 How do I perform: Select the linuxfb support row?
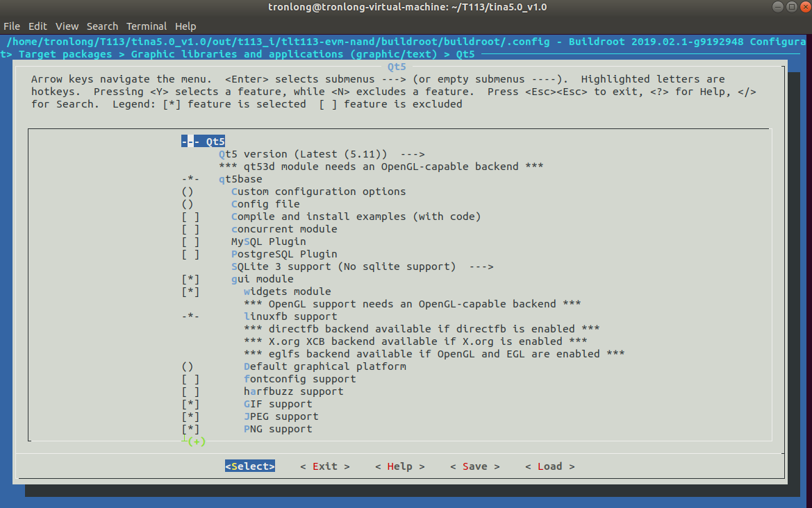pos(290,316)
